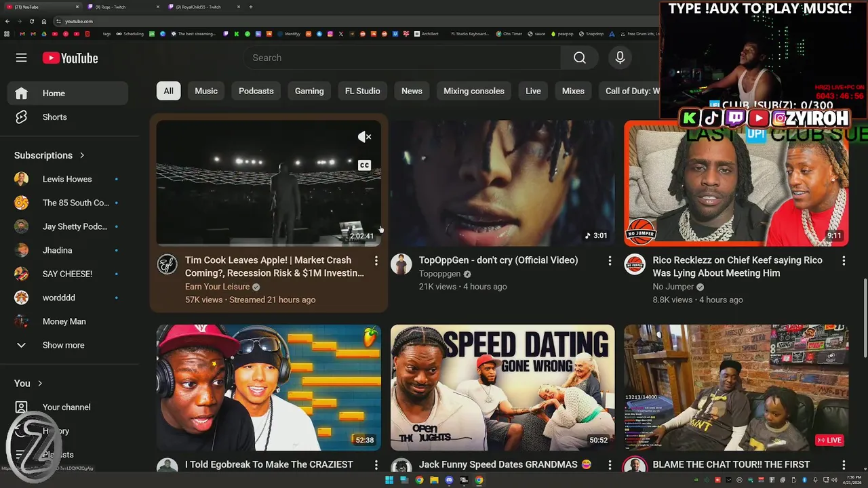Screen dimensions: 868x488
Task: Expand the Subscriptions section chevron
Action: coord(82,155)
